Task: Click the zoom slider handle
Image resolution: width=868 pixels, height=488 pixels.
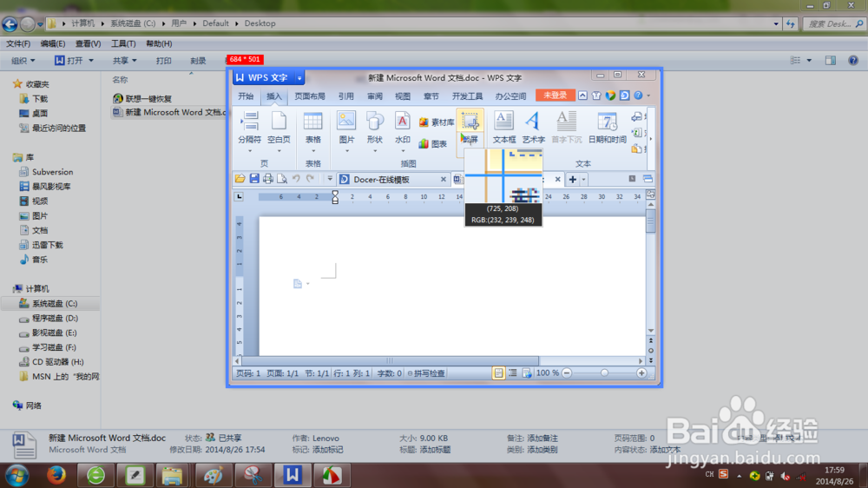Action: pyautogui.click(x=604, y=373)
